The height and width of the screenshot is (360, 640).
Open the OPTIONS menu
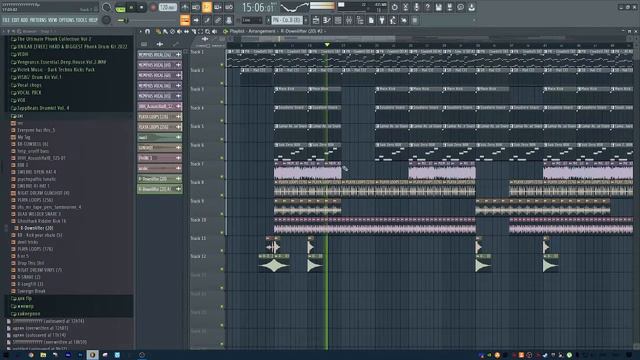pos(67,20)
